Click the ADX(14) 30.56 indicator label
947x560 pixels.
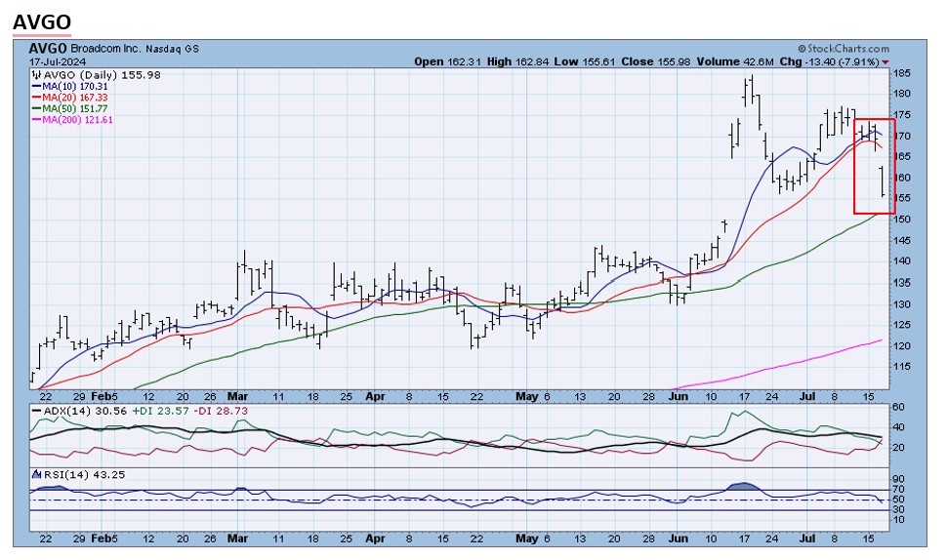(x=78, y=411)
